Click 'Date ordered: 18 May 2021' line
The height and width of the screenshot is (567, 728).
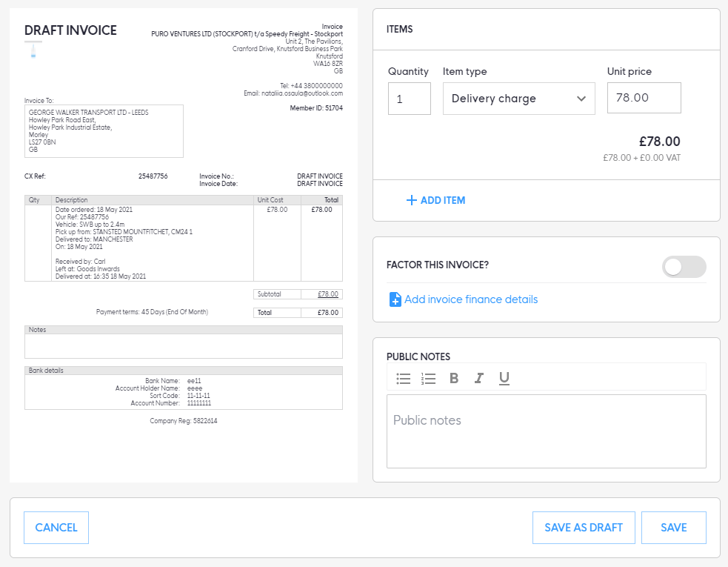pos(94,210)
